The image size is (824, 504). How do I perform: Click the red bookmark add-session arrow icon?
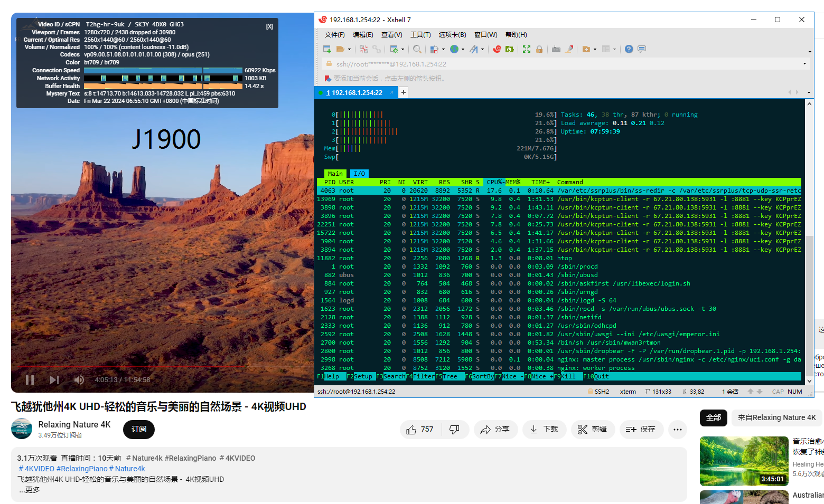click(x=328, y=79)
